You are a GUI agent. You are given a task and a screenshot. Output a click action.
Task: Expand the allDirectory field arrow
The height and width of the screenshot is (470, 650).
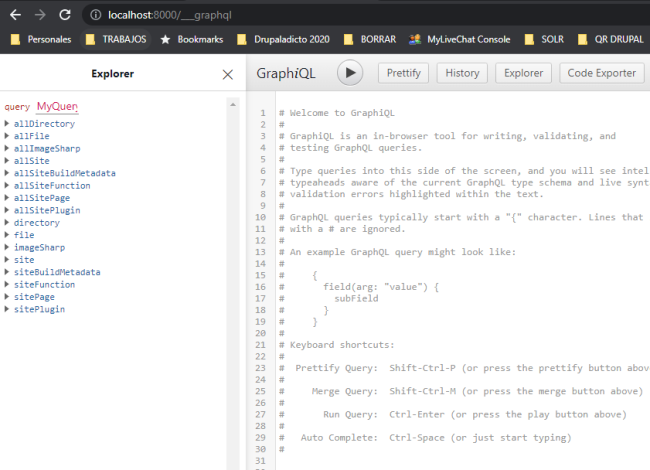click(x=7, y=124)
